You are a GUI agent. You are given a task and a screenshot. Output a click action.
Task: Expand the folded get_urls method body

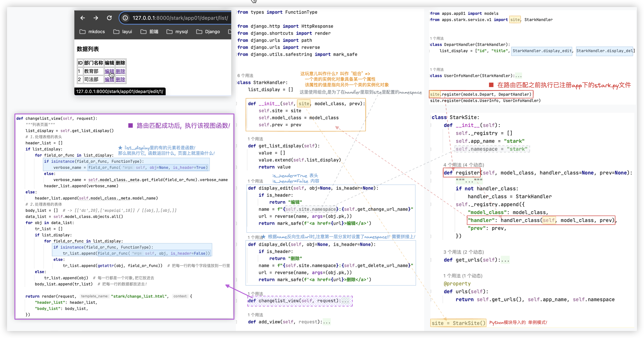coord(505,260)
